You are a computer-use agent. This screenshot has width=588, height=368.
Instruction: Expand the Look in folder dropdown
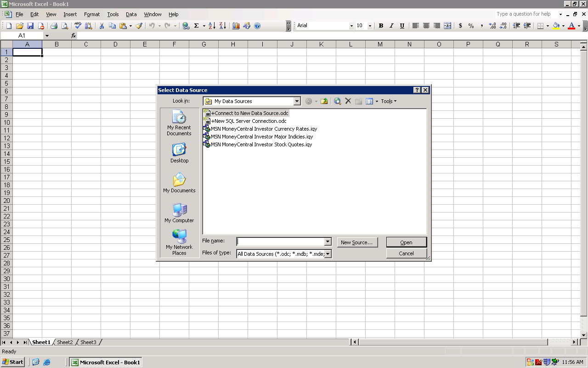pos(297,101)
